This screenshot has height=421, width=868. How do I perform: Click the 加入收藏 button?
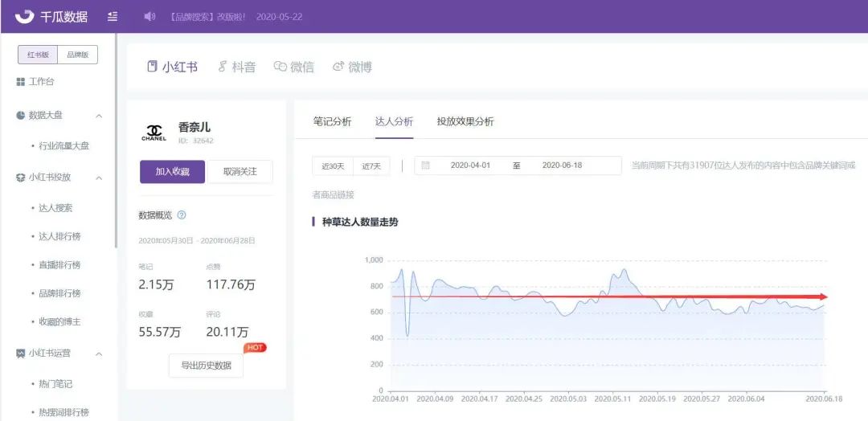tap(172, 171)
